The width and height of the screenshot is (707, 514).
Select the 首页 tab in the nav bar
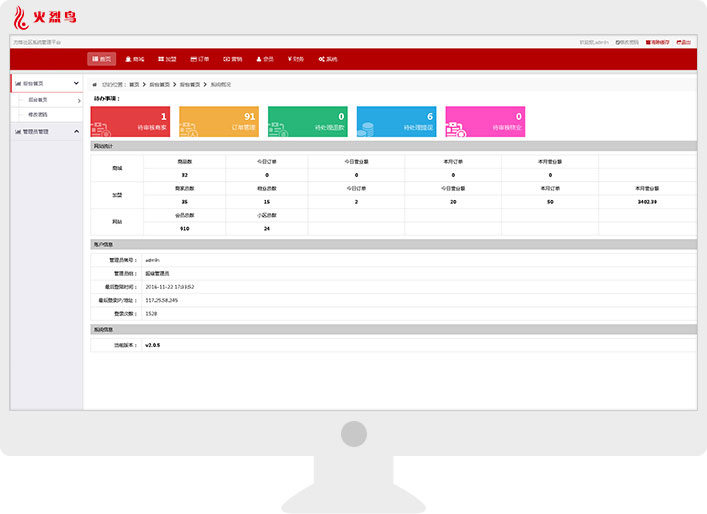(x=101, y=60)
